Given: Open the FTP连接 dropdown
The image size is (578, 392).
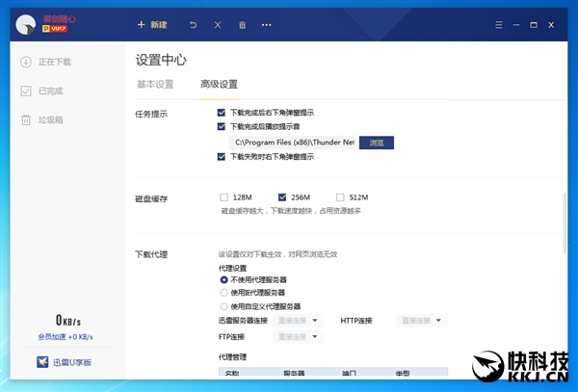Looking at the screenshot, I should point(298,337).
